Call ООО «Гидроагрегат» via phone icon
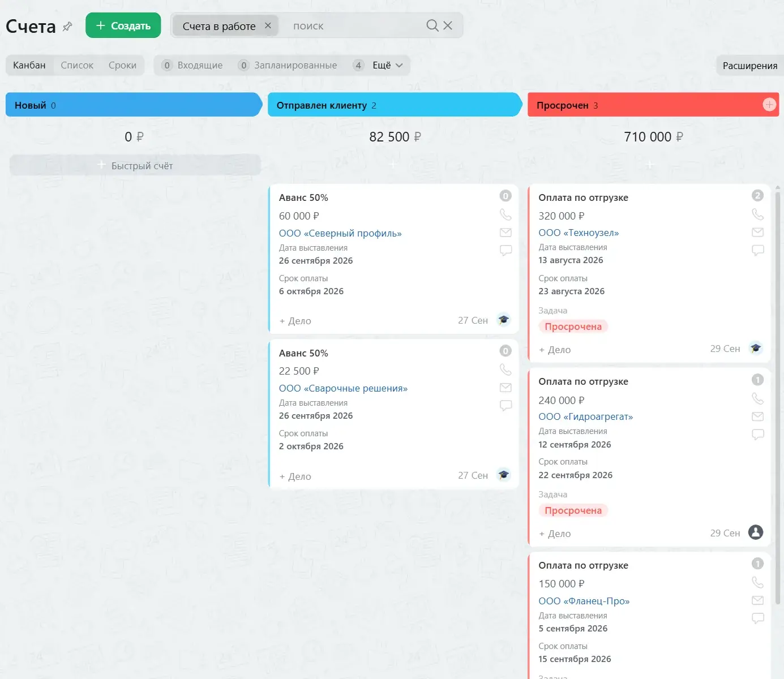 [x=757, y=398]
